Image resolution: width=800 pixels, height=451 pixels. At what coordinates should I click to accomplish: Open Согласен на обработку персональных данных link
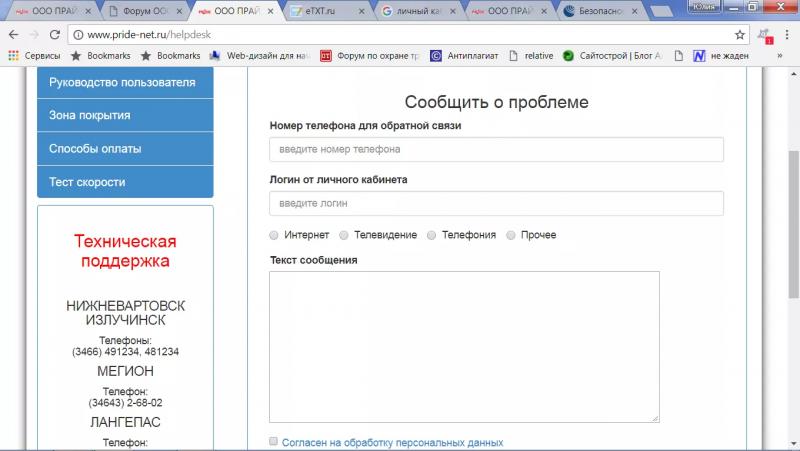click(392, 443)
